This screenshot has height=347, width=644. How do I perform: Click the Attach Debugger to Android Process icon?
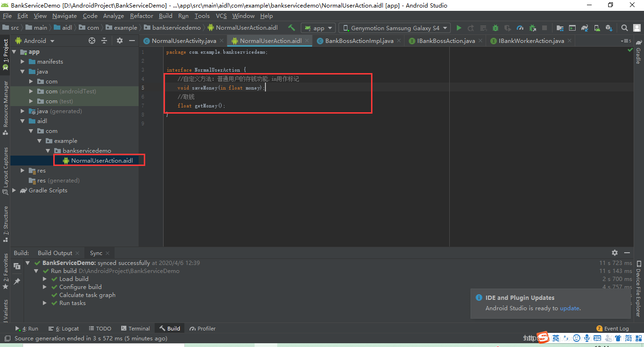coord(532,28)
